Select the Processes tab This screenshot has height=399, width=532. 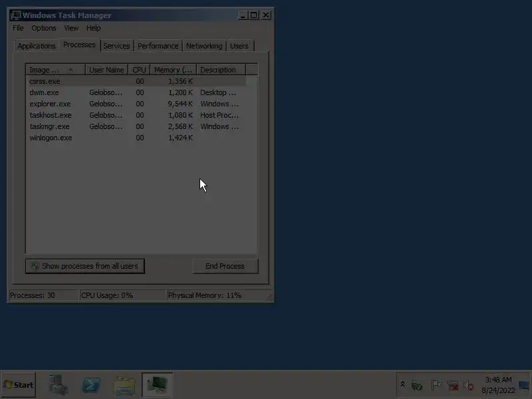click(x=79, y=45)
